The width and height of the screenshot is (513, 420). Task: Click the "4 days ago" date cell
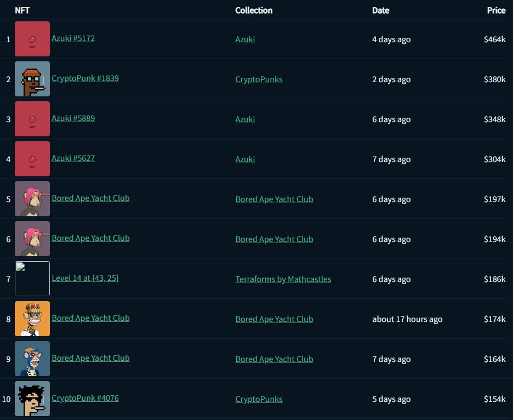click(391, 39)
